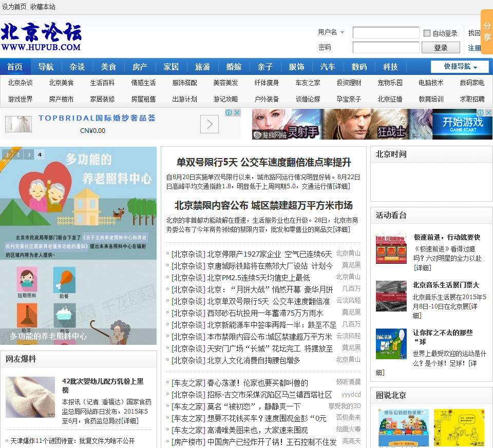Open 极速前进，行动就要快 title link
The image size is (493, 448).
click(x=447, y=237)
